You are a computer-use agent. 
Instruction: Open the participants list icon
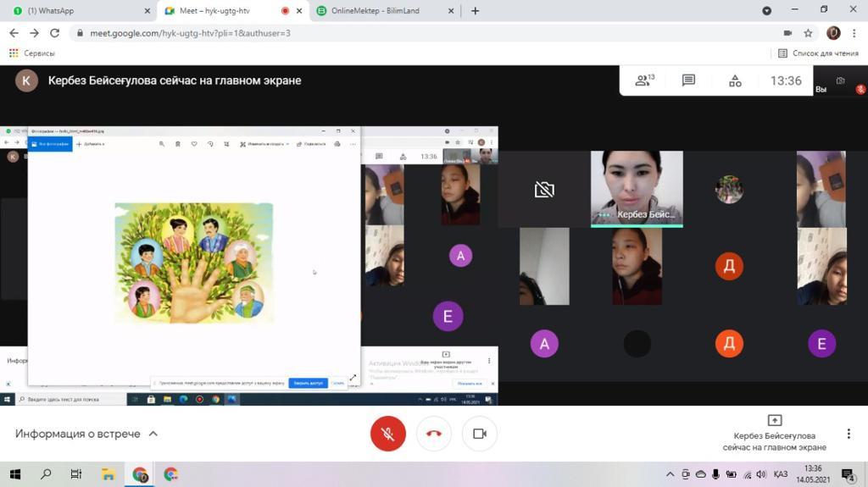(644, 80)
